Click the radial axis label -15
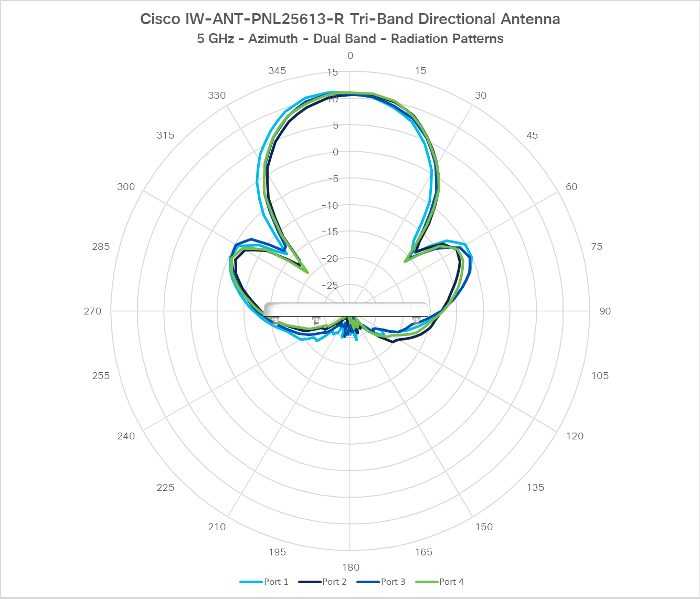This screenshot has width=700, height=599. point(330,232)
